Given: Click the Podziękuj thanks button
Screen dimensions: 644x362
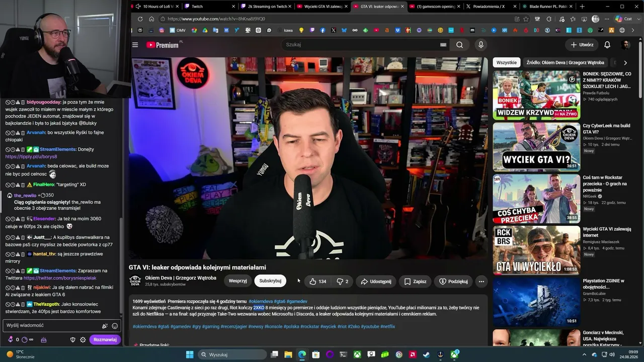Looking at the screenshot, I should click(453, 282).
